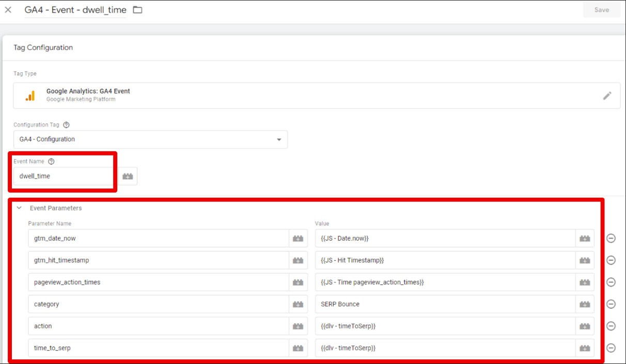Edit the tag type with the pencil icon

point(607,96)
